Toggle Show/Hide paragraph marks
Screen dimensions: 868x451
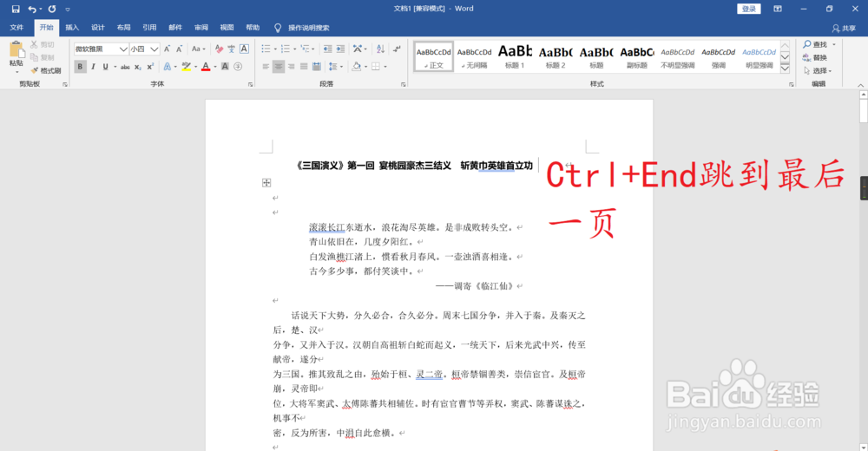click(397, 49)
